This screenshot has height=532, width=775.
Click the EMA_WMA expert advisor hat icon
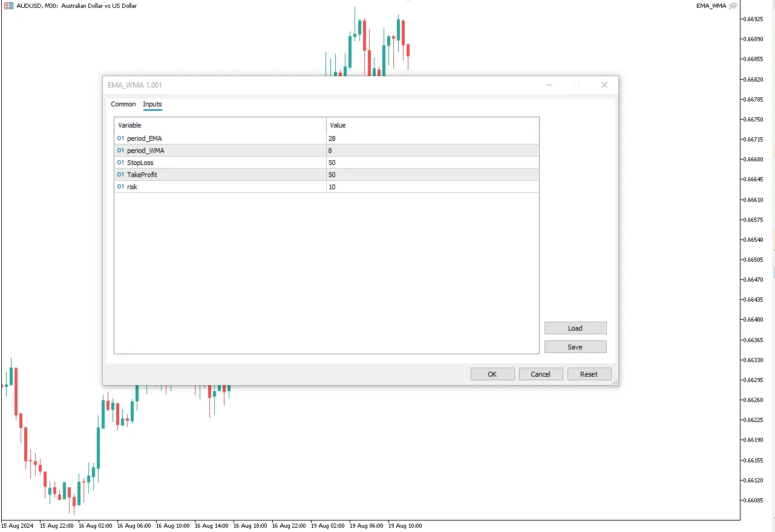[733, 6]
